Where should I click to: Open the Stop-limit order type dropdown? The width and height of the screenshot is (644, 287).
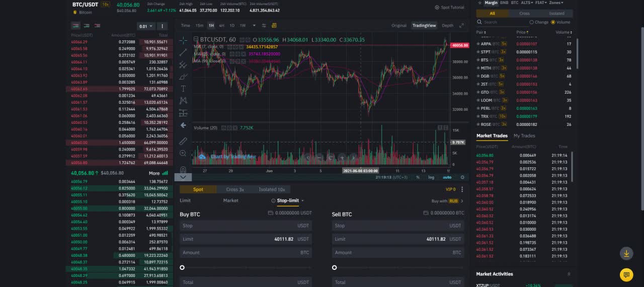(288, 200)
